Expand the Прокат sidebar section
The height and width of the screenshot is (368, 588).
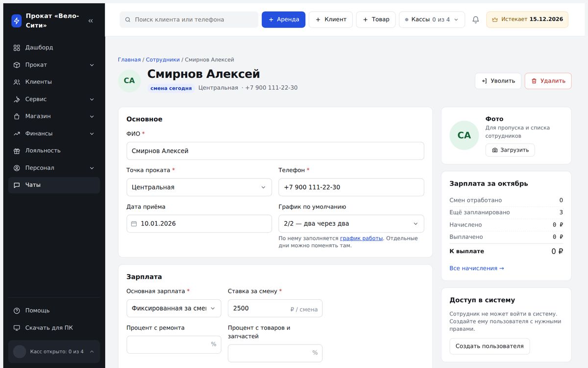tap(92, 65)
